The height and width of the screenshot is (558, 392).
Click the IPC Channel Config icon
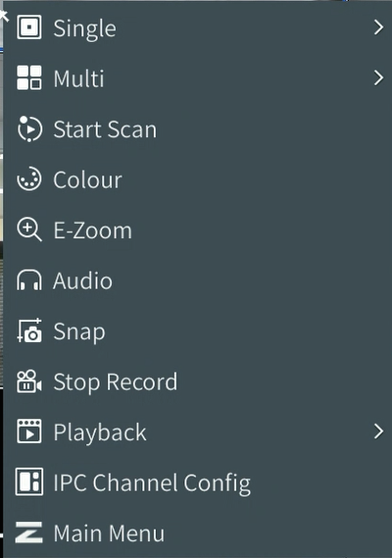(x=29, y=482)
